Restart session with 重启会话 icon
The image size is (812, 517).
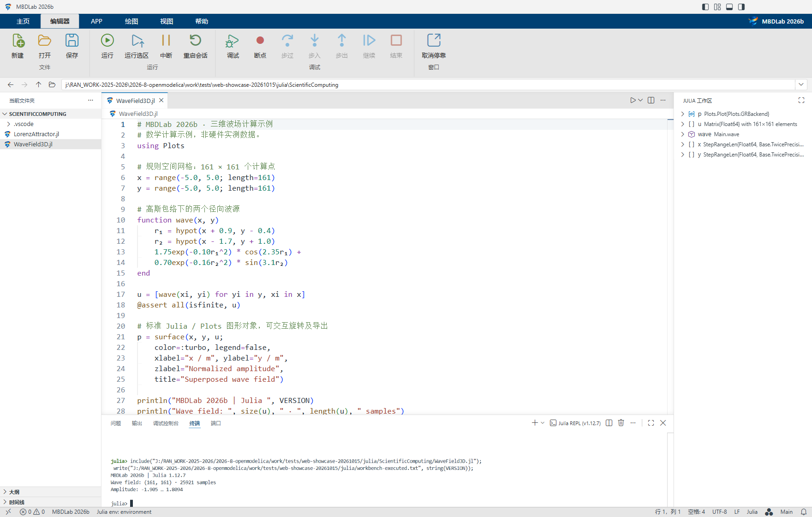196,41
